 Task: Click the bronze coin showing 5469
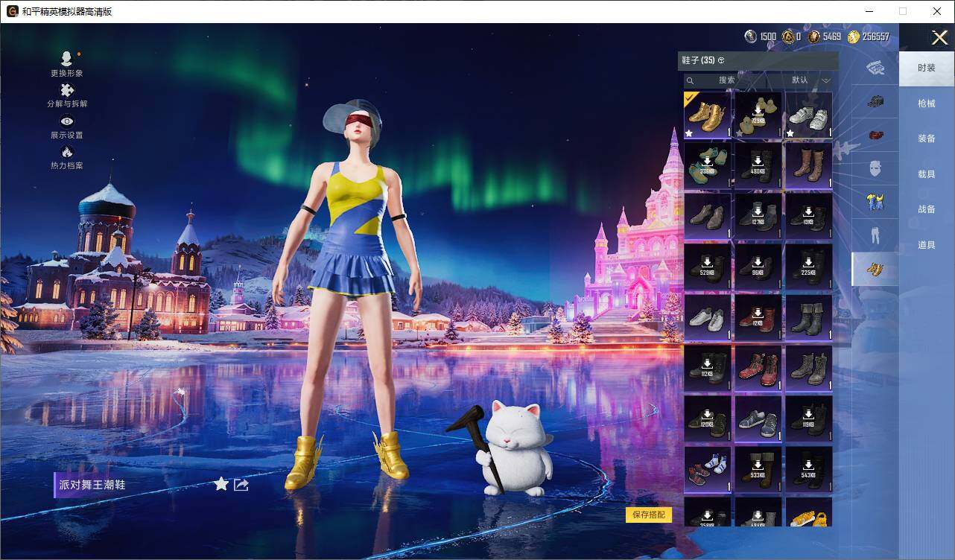pos(814,36)
